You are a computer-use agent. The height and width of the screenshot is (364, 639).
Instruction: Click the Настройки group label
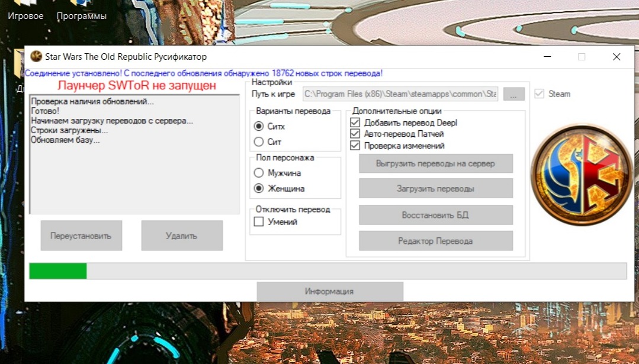tap(272, 82)
